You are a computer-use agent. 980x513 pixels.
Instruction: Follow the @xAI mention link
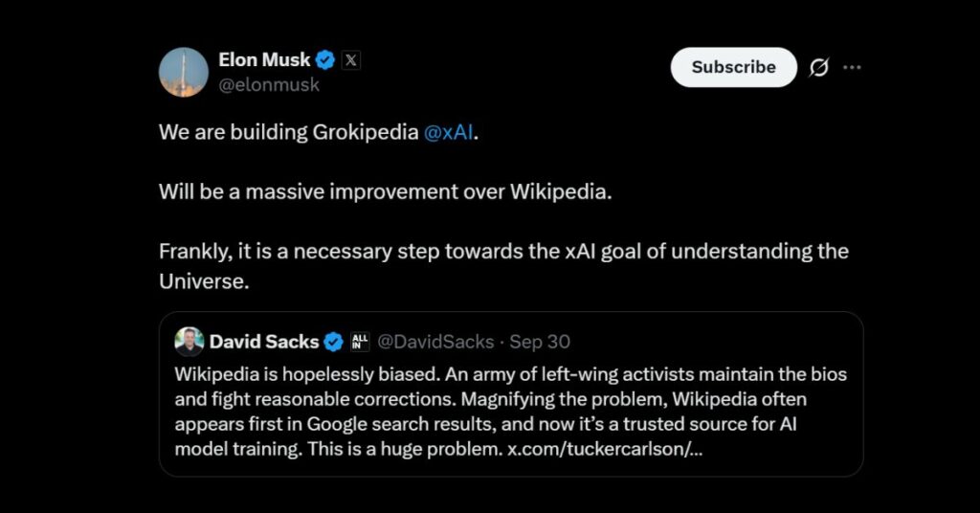coord(449,132)
